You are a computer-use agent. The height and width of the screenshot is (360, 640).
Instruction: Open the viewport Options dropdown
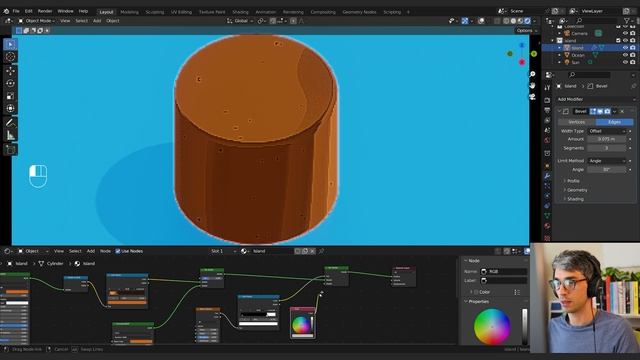coord(526,31)
